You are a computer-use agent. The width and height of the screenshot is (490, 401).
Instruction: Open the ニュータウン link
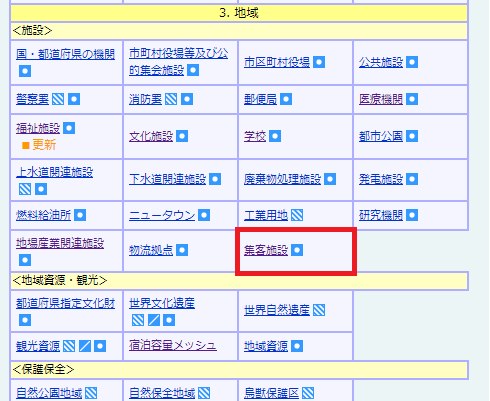pyautogui.click(x=162, y=215)
